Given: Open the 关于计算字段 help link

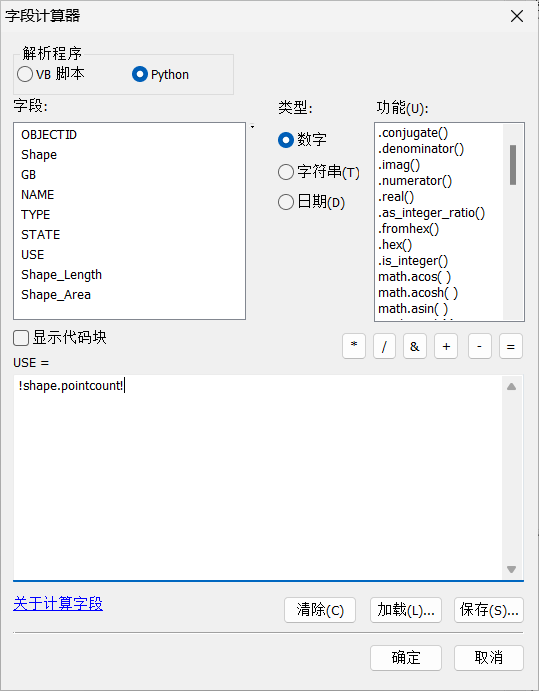Looking at the screenshot, I should coord(58,604).
